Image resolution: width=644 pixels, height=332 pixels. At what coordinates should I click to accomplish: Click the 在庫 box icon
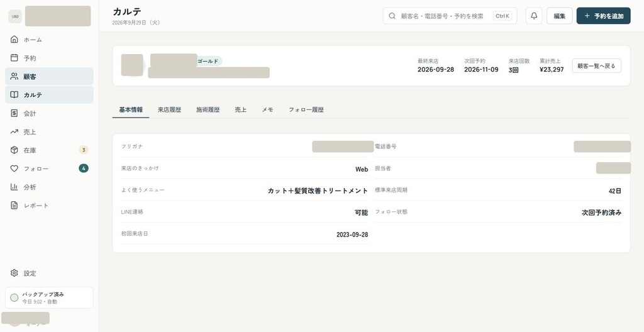14,150
